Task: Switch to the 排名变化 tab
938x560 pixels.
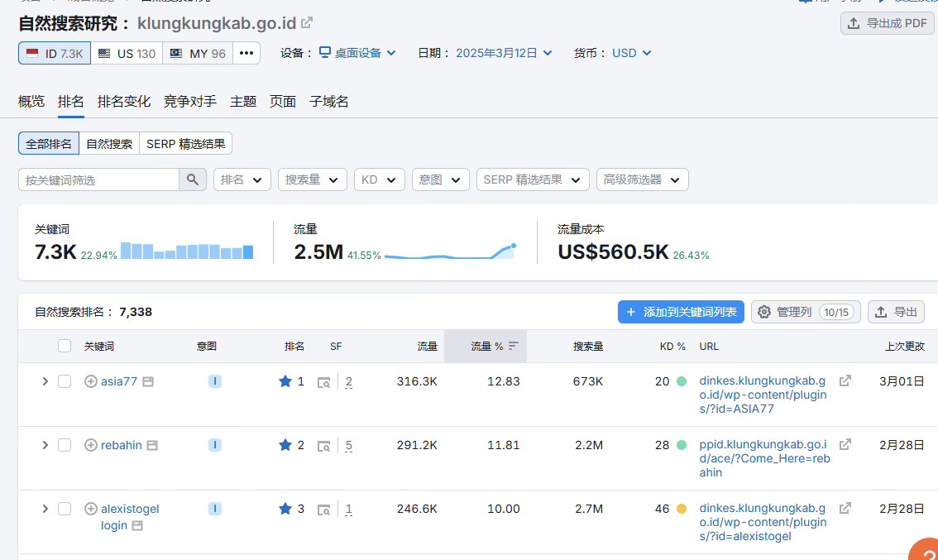Action: (x=124, y=101)
